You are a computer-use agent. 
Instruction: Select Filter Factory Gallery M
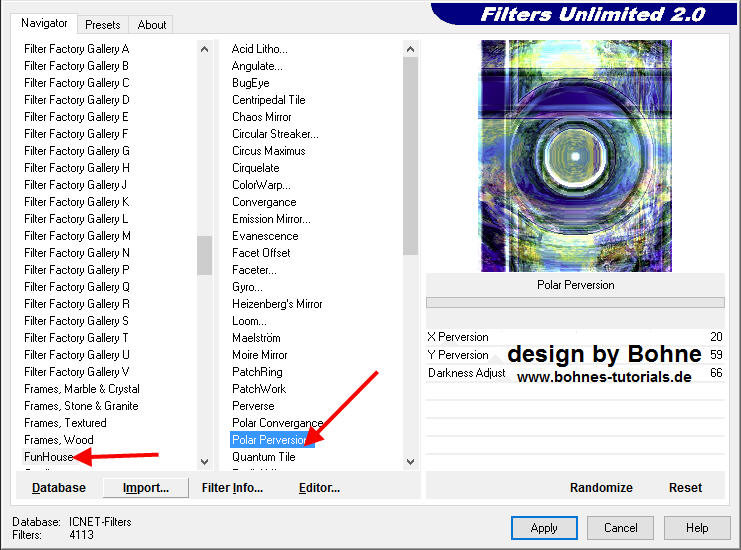tap(77, 236)
